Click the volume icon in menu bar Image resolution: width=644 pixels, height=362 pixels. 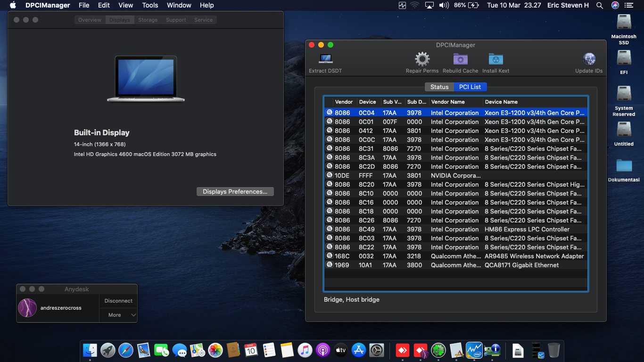click(444, 5)
